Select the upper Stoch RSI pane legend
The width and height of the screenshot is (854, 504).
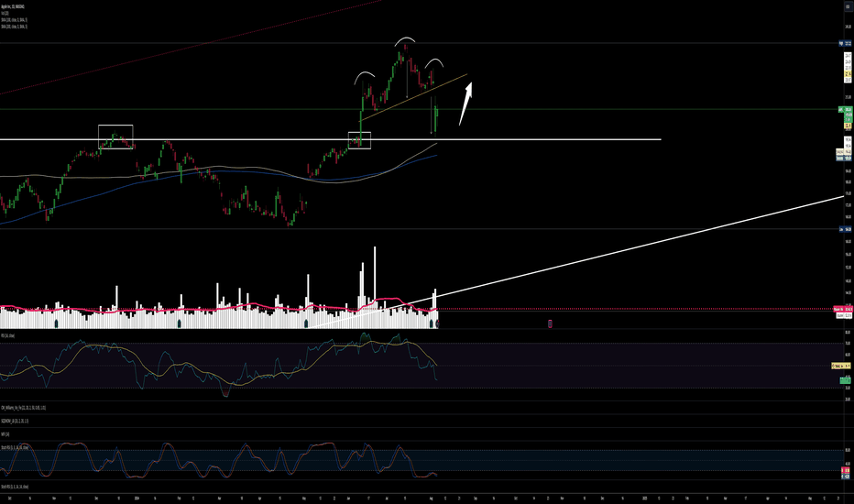(15, 447)
